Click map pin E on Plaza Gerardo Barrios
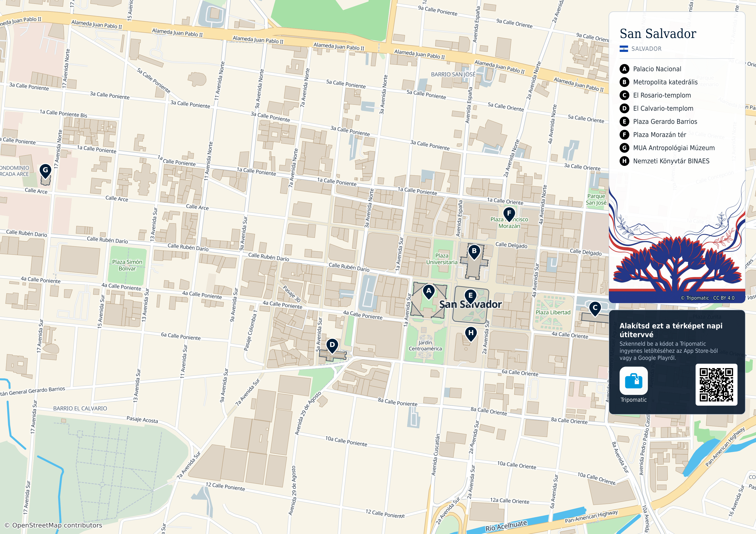This screenshot has width=756, height=534. [471, 296]
